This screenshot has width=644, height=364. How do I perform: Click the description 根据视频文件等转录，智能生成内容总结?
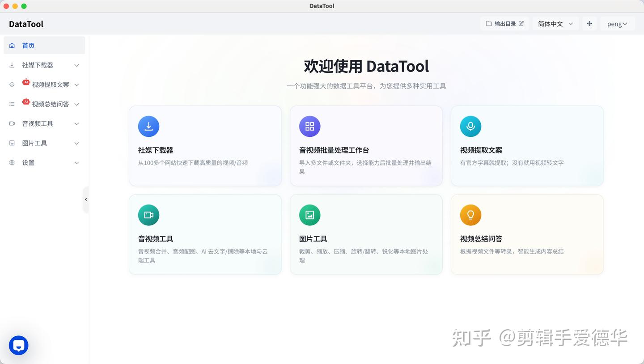click(512, 251)
